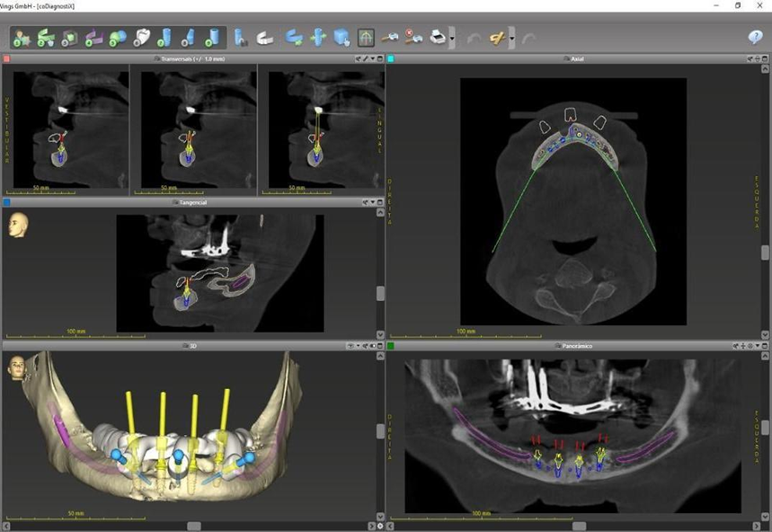
Task: Click the blue implant cylinder with lock icon
Action: pos(240,38)
